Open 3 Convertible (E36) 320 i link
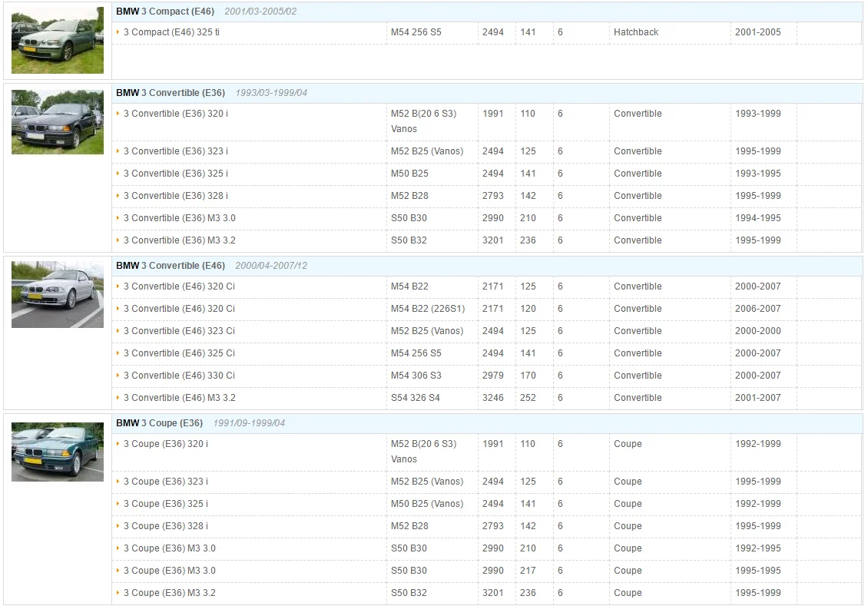Image resolution: width=868 pixels, height=606 pixels. [x=175, y=114]
